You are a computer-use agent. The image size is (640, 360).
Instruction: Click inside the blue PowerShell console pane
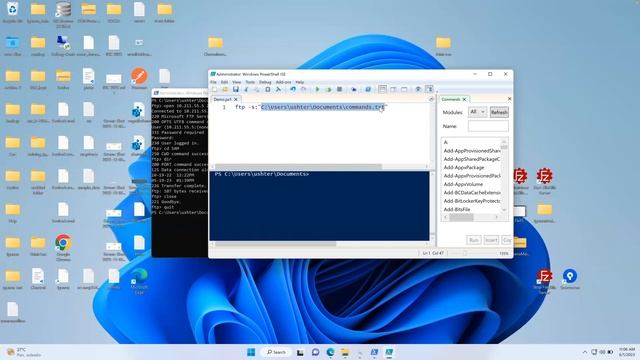[320, 206]
